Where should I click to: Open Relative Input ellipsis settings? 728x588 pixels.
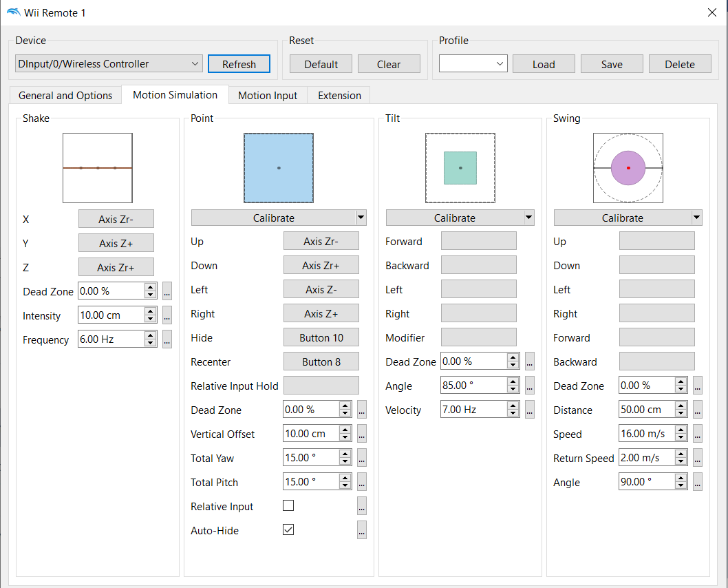(x=362, y=506)
